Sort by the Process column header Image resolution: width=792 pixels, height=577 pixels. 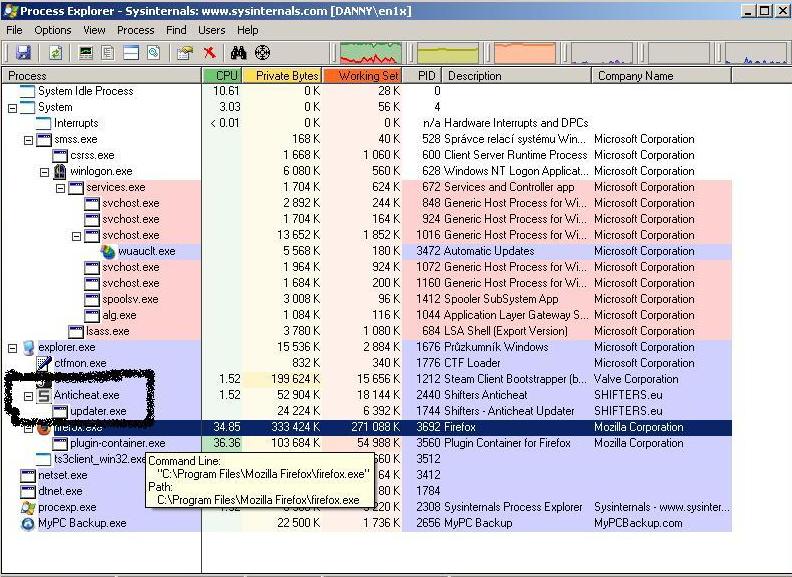pos(102,76)
